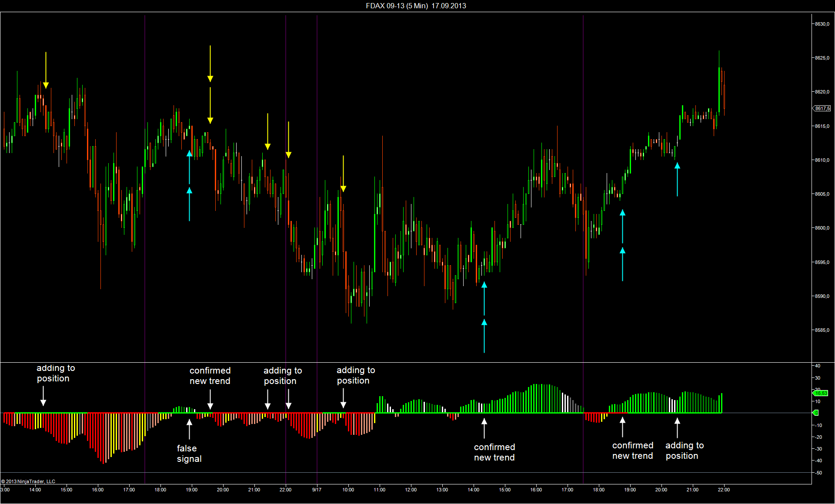Select the 'confirmed new trend' label near 19:00
The height and width of the screenshot is (504, 835).
(210, 376)
